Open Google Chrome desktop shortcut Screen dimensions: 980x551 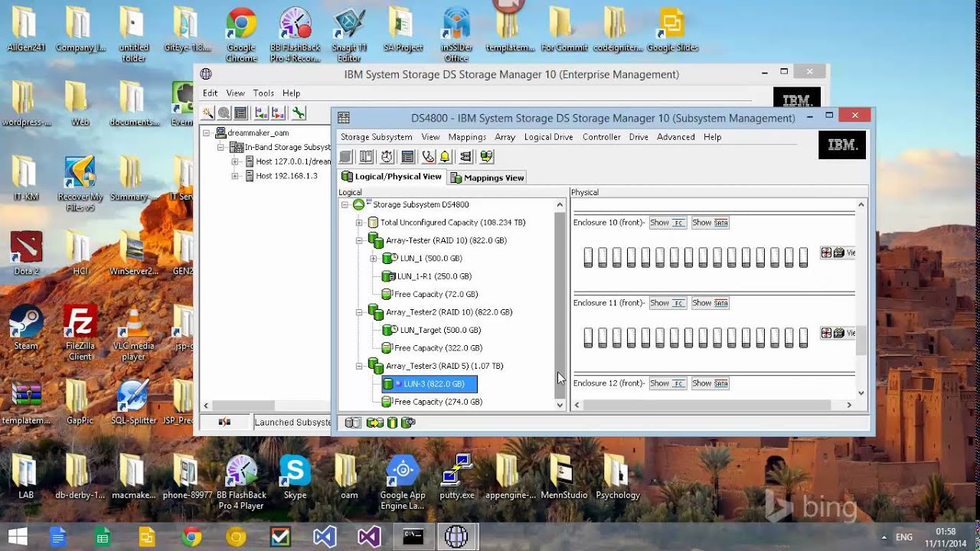[x=241, y=34]
